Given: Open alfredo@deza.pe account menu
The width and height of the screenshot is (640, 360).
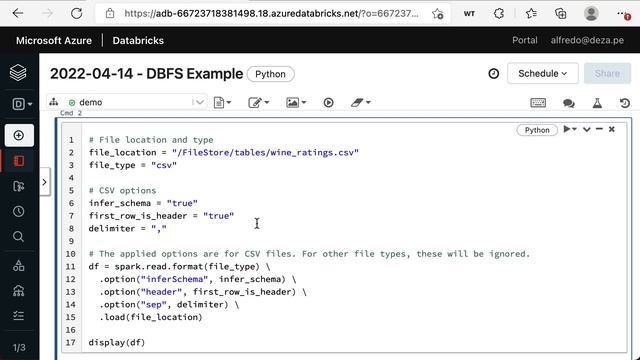Looking at the screenshot, I should tap(587, 40).
